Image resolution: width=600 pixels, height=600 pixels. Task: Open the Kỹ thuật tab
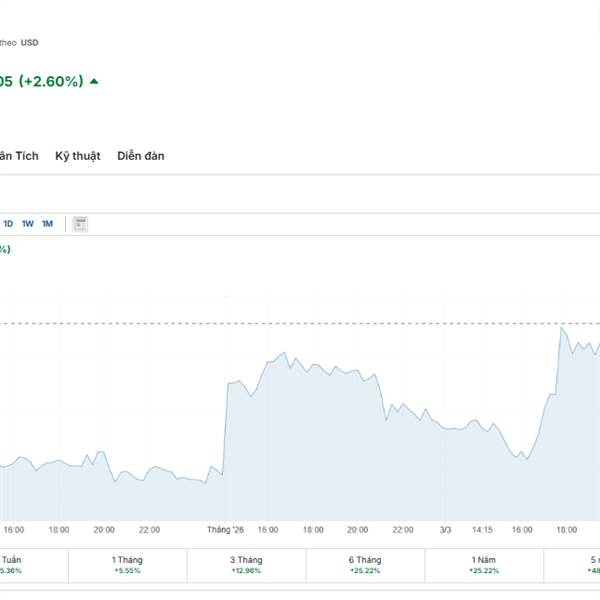tap(78, 156)
